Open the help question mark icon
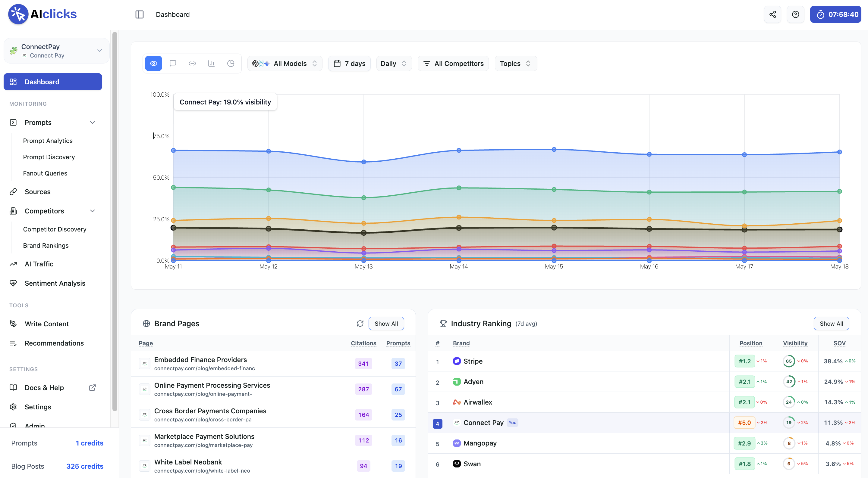Viewport: 868px width, 478px height. click(795, 14)
